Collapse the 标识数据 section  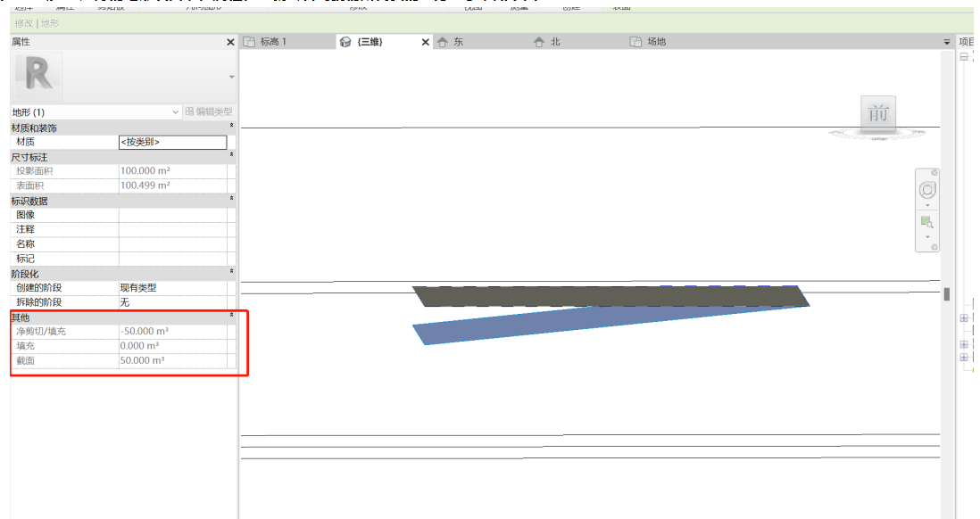(231, 199)
